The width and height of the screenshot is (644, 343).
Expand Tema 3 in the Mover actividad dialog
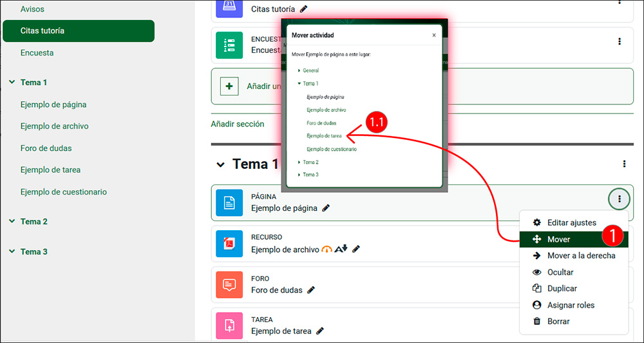(x=299, y=175)
